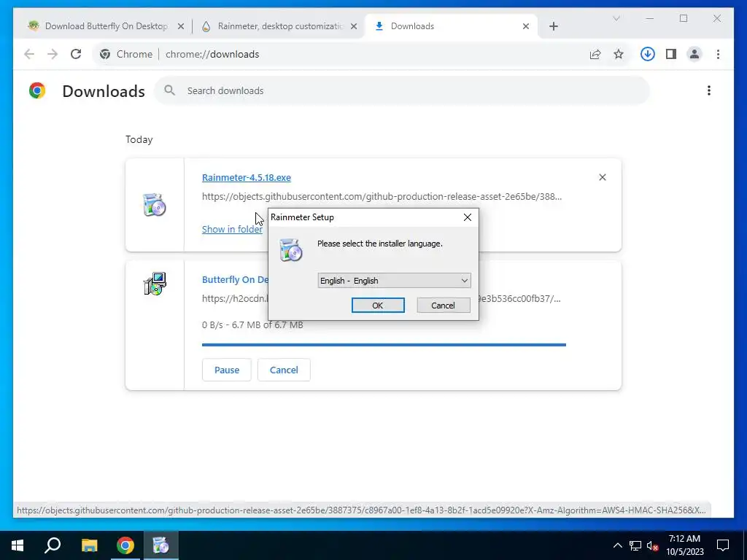Open the Windows notification center
Screen dimensions: 747x560
[x=723, y=545]
